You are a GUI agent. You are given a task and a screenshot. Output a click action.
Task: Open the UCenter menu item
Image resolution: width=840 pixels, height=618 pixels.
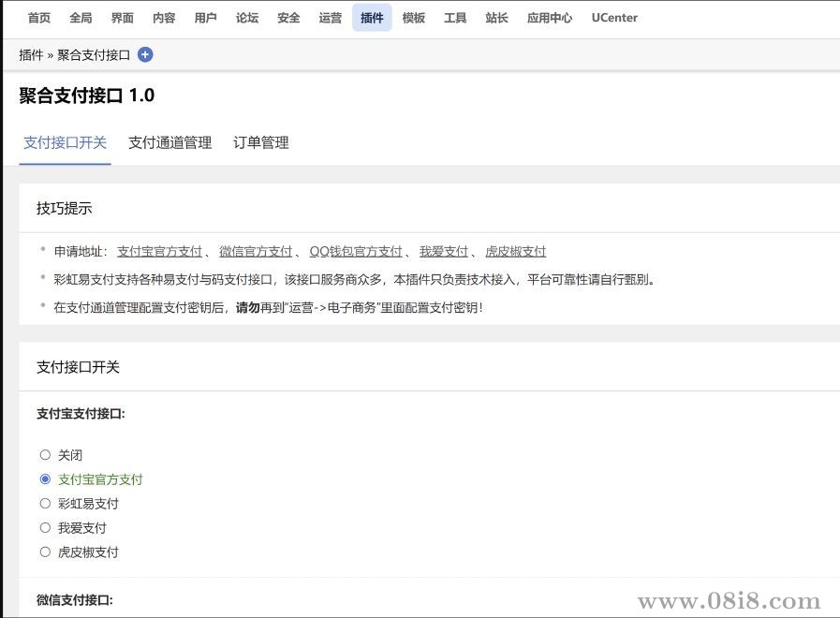point(613,17)
